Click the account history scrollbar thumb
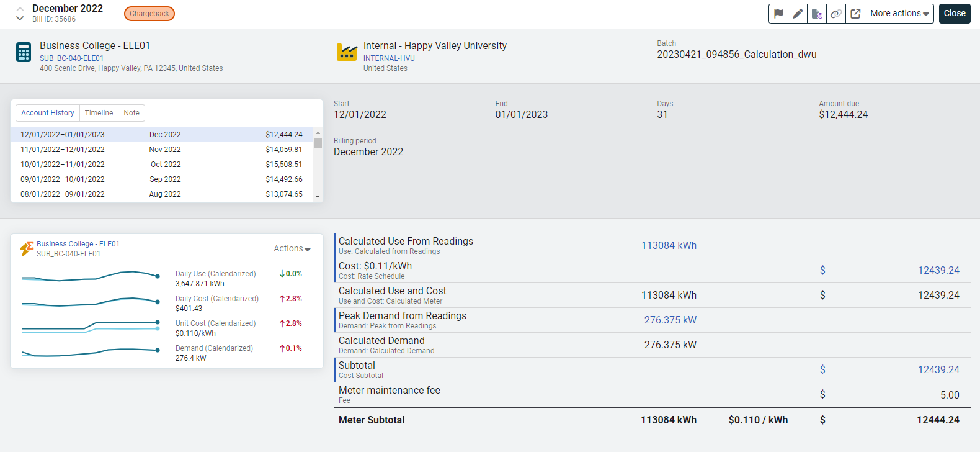The image size is (980, 452). coord(318,143)
